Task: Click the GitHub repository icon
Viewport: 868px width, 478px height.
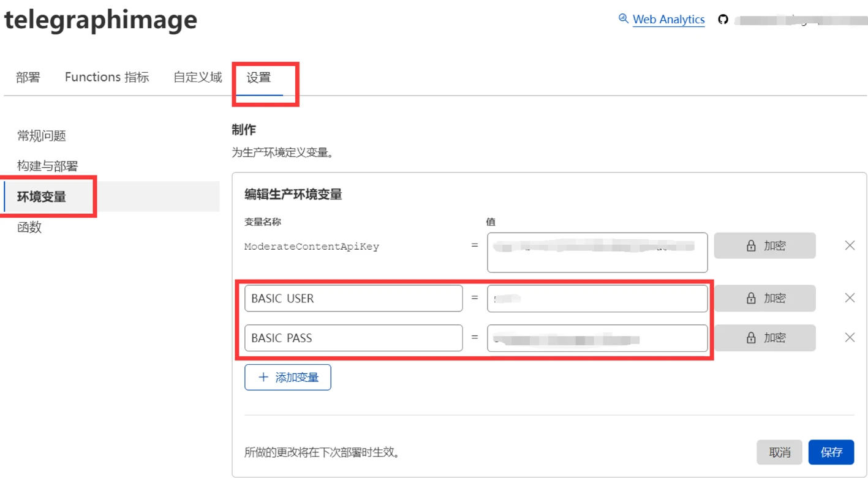Action: click(x=723, y=20)
